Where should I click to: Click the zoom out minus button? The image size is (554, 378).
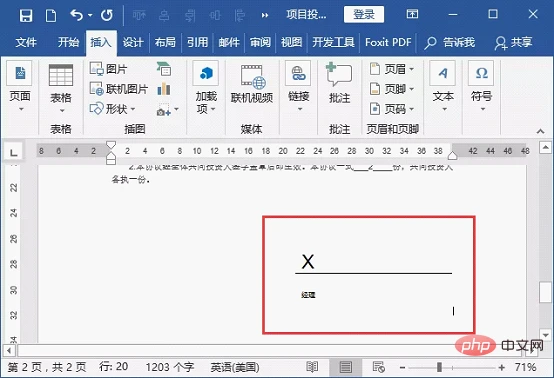click(x=402, y=368)
